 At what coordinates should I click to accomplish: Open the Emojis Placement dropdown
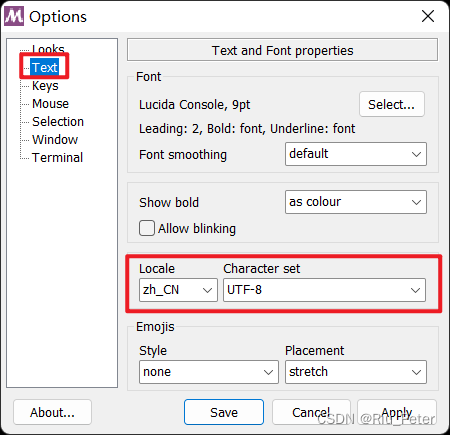356,372
